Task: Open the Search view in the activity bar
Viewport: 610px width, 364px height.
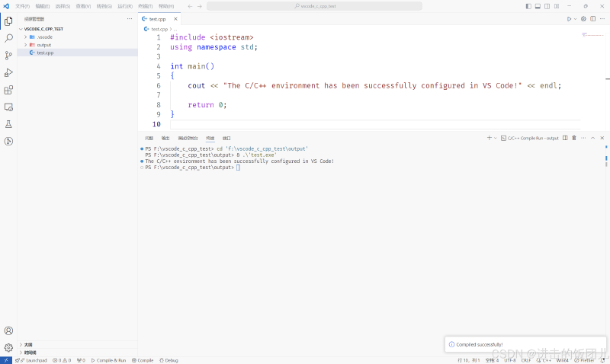Action: point(8,38)
